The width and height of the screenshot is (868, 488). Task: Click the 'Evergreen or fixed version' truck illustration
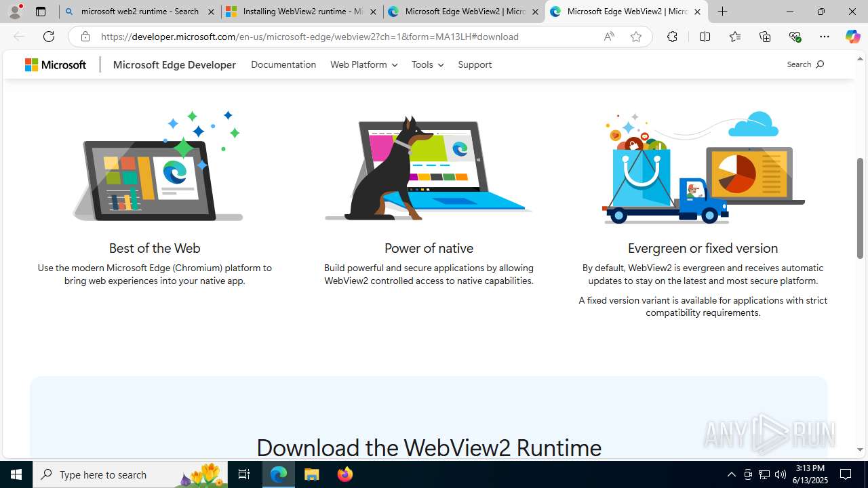(x=703, y=167)
